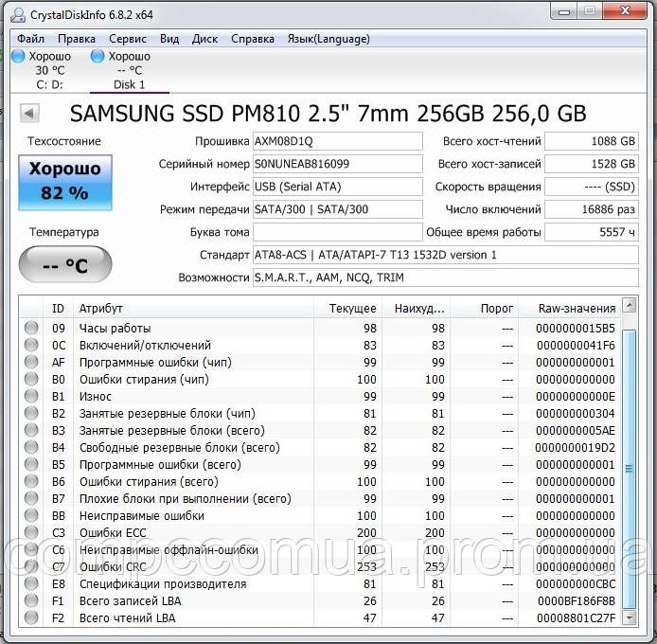Go to previous disk with left arrow
Viewport: 657px width, 644px height.
[x=29, y=114]
